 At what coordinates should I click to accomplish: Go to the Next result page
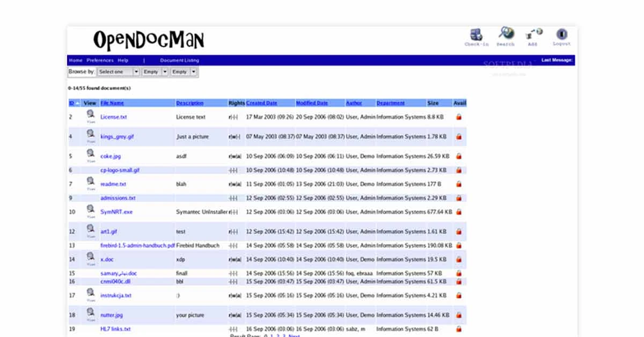293,335
